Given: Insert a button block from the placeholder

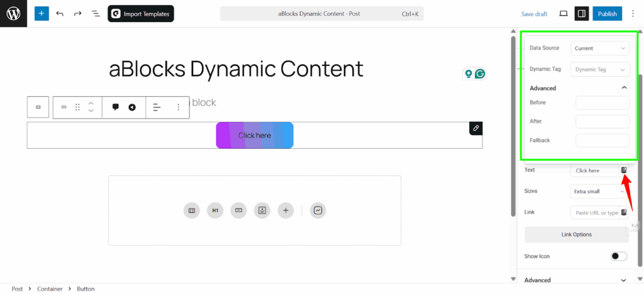Looking at the screenshot, I should click(x=238, y=210).
